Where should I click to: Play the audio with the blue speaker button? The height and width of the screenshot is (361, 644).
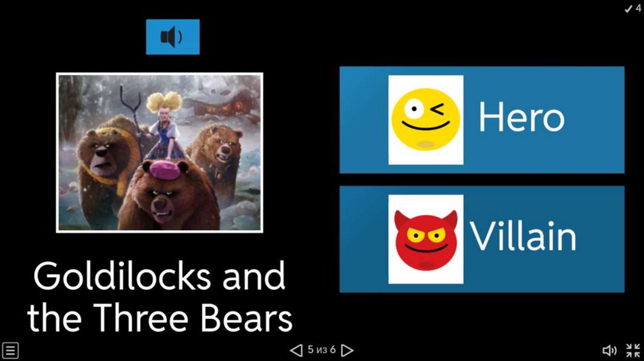click(172, 36)
